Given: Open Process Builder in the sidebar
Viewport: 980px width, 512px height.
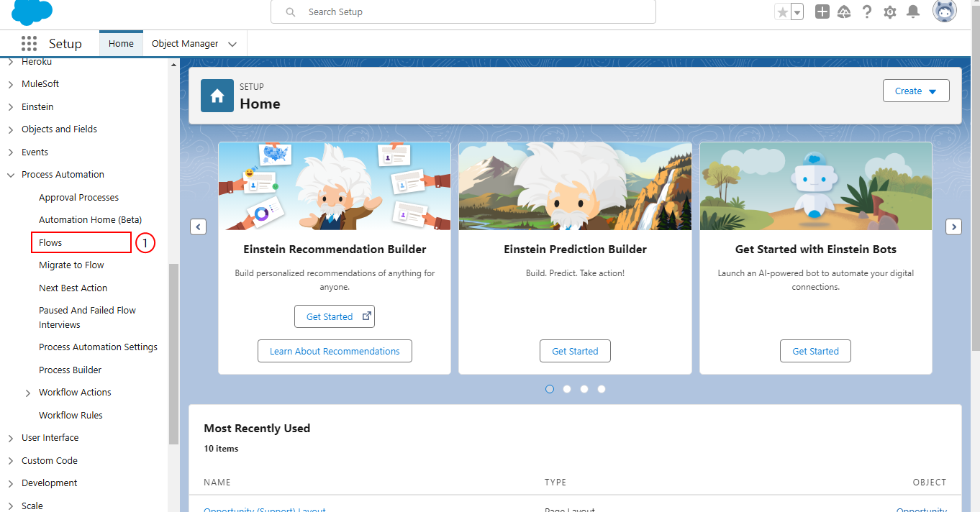Looking at the screenshot, I should (x=71, y=370).
